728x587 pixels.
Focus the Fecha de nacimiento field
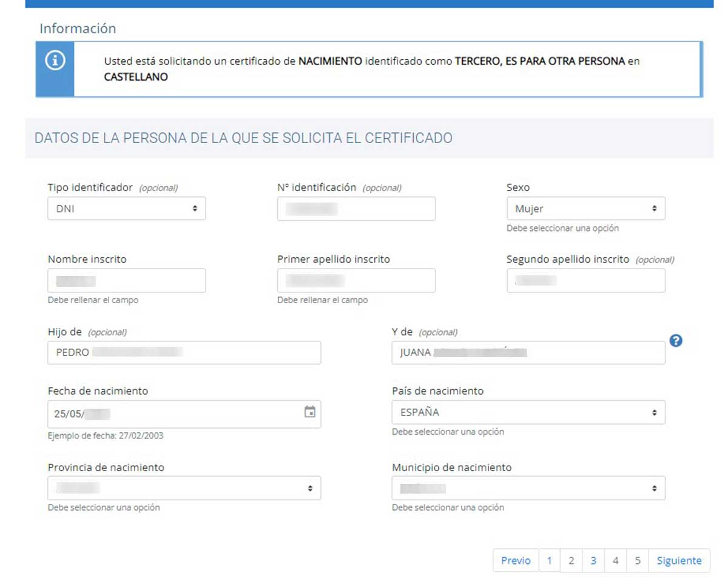pyautogui.click(x=173, y=414)
